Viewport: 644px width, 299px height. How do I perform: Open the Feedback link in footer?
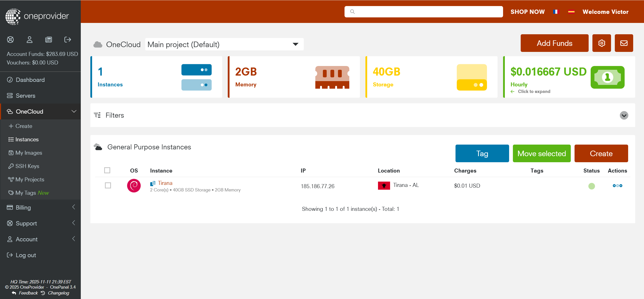coord(28,293)
